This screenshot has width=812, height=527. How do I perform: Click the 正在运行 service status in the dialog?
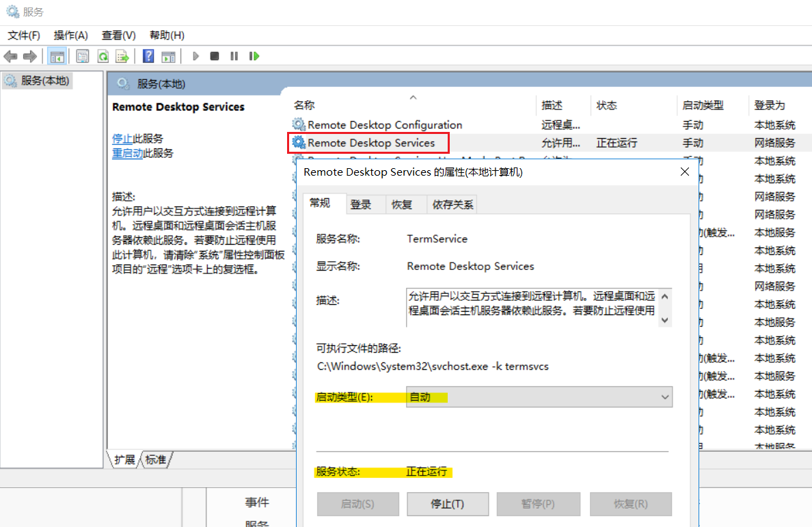[x=427, y=472]
